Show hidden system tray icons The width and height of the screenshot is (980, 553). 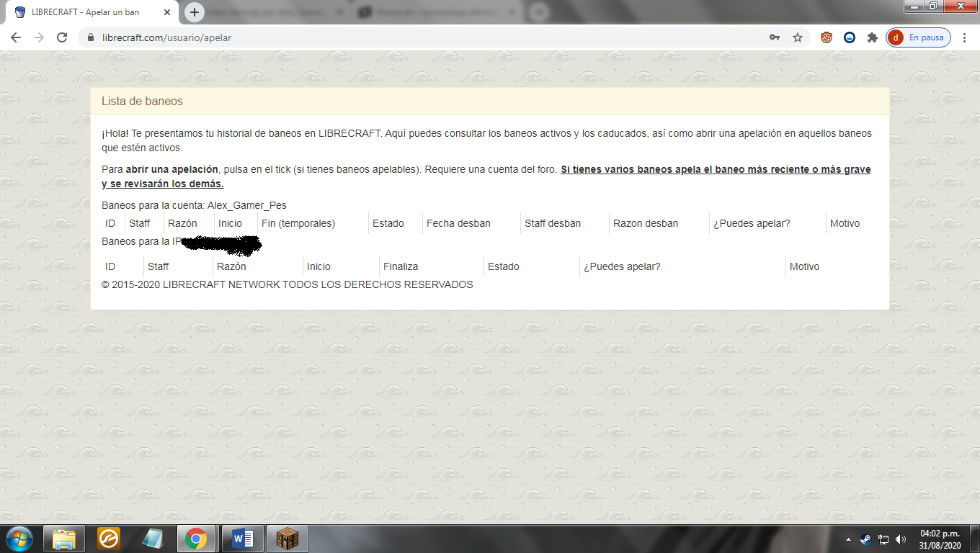pos(850,539)
